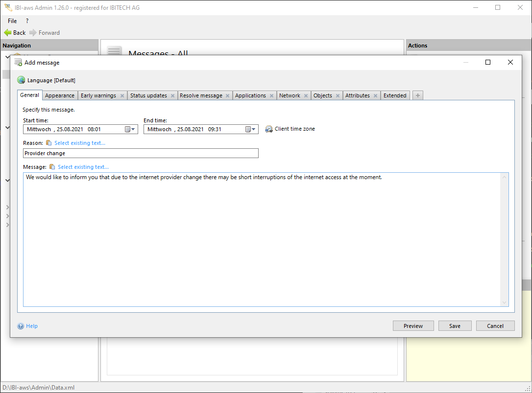Open the End time calendar dropdown

[250, 129]
